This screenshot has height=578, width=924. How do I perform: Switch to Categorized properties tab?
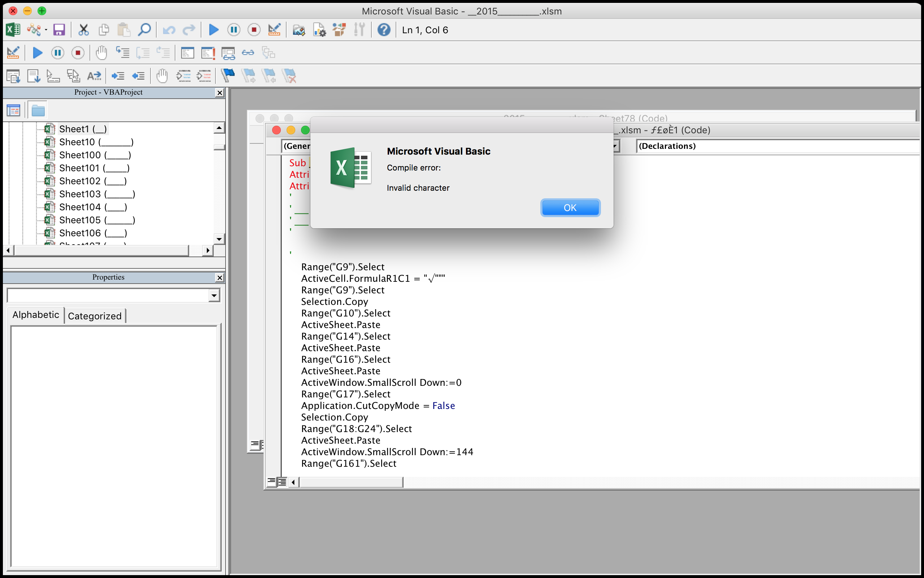click(95, 316)
